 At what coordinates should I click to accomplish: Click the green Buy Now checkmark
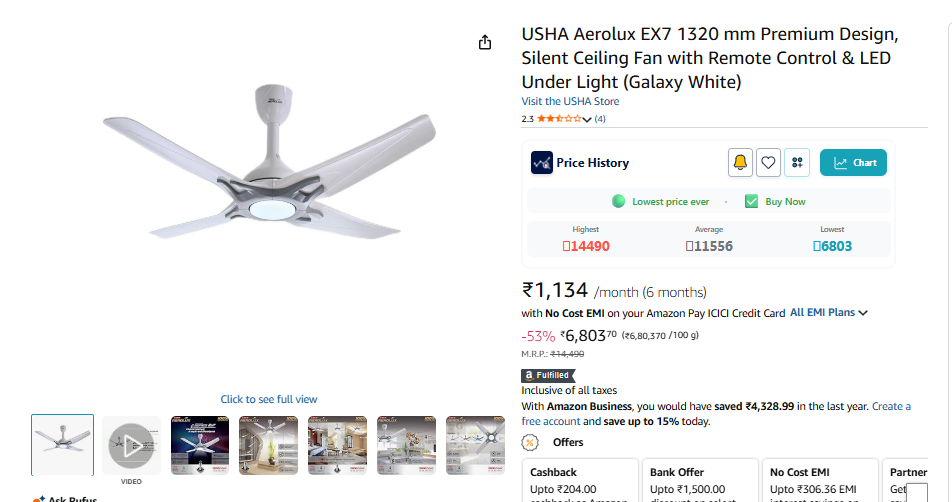pyautogui.click(x=752, y=202)
